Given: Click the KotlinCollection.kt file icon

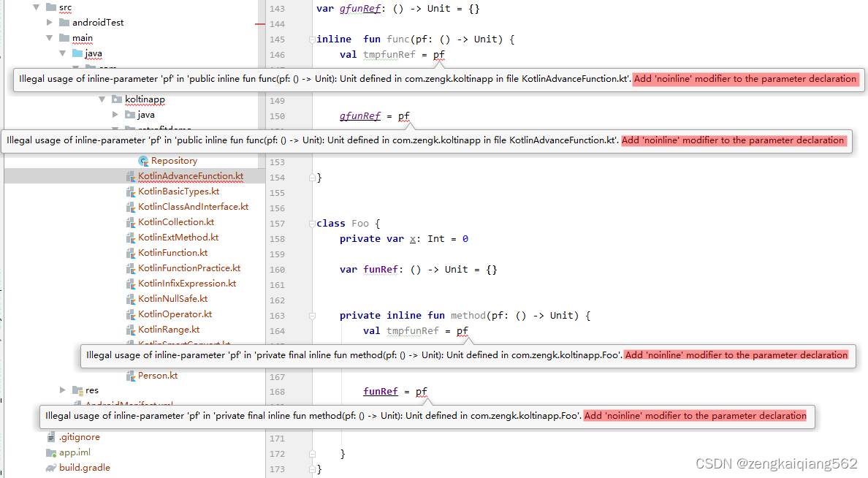Looking at the screenshot, I should 131,222.
